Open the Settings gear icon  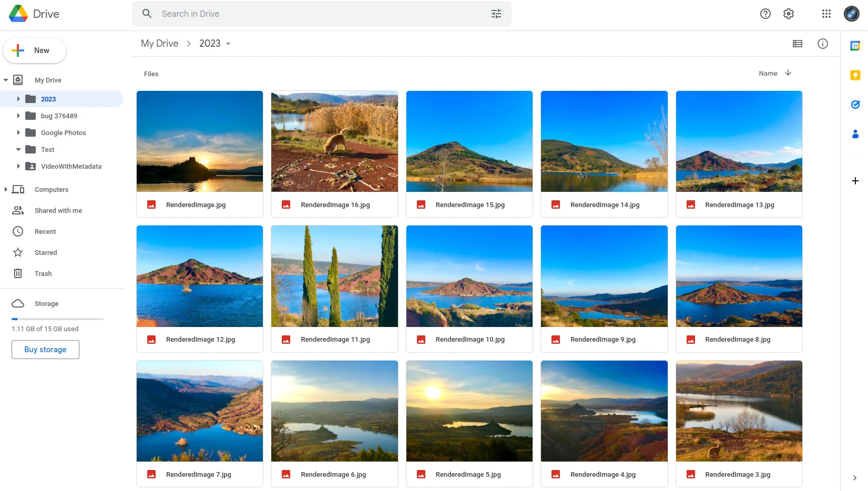788,14
